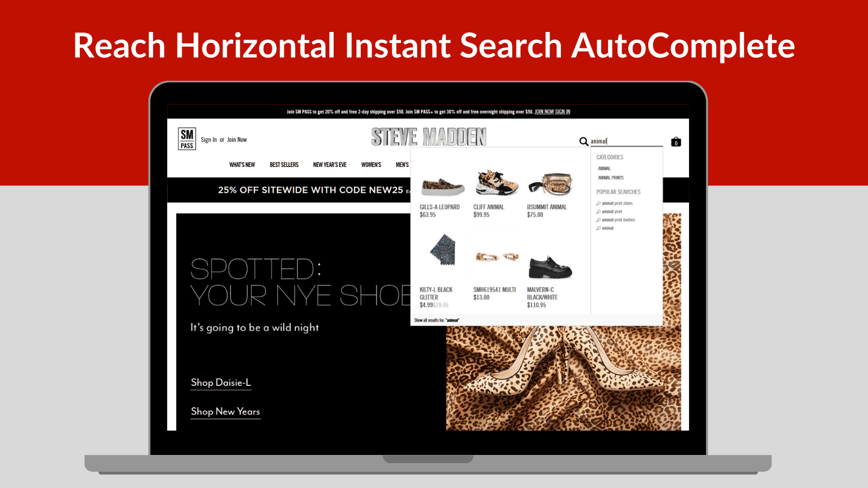Image resolution: width=868 pixels, height=488 pixels.
Task: Click magnifier icon beside "animal print"
Action: coord(598,211)
